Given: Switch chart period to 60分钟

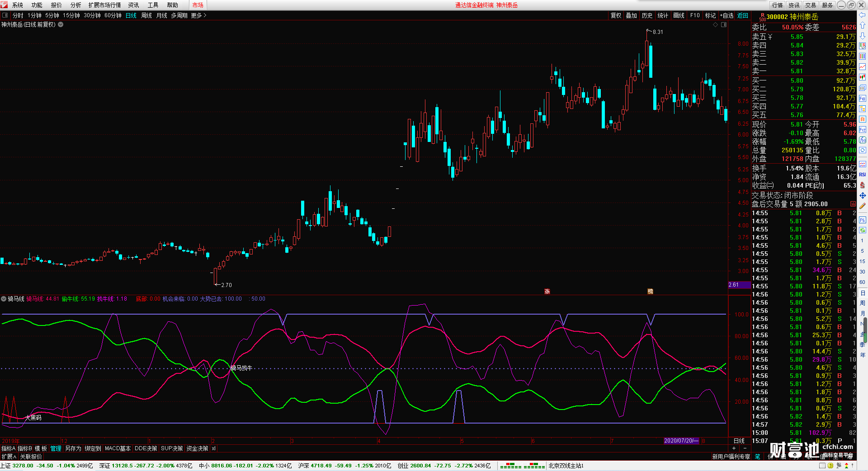Looking at the screenshot, I should [113, 15].
